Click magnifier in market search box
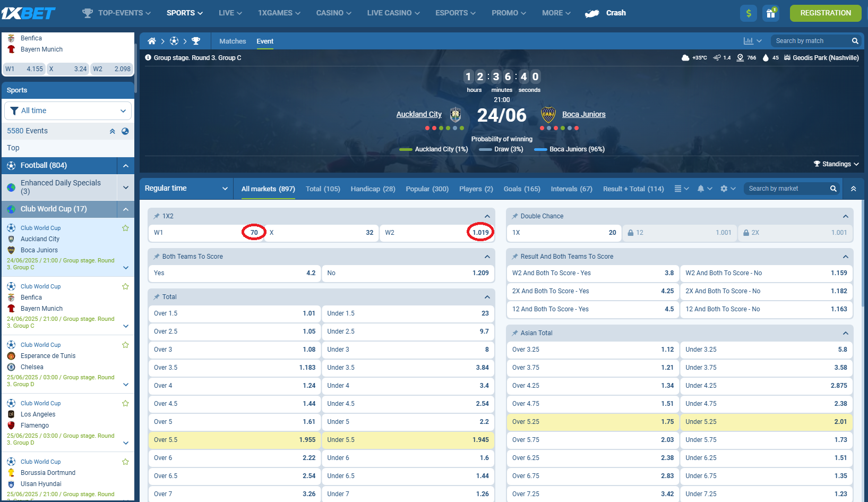The height and width of the screenshot is (502, 868). coord(833,189)
